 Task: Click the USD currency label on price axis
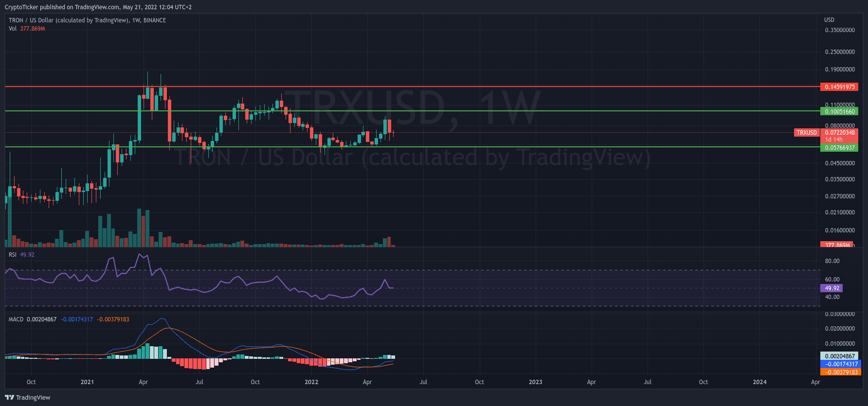829,20
